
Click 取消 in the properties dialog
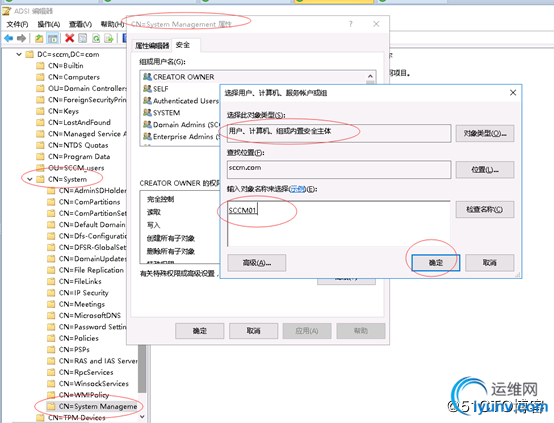tap(253, 331)
